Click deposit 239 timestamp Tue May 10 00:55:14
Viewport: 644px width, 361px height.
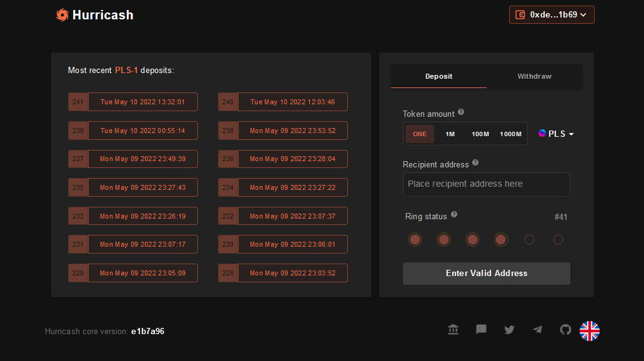pos(143,131)
